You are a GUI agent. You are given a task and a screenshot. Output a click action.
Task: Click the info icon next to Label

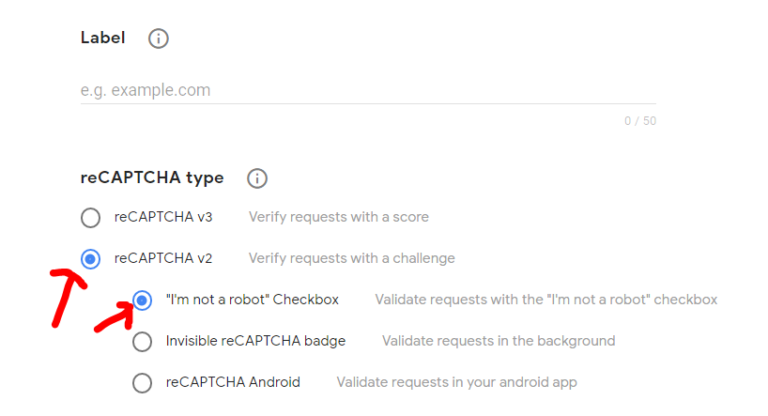coord(158,38)
